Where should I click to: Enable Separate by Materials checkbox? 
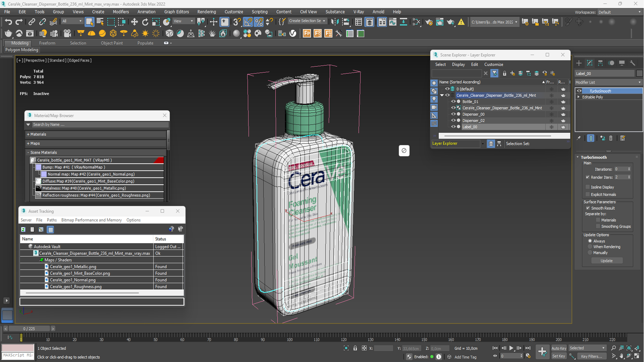598,220
